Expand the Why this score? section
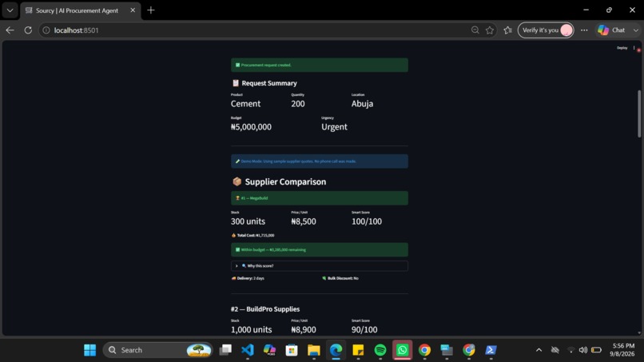Screen dimensions: 644x362 pos(320,266)
